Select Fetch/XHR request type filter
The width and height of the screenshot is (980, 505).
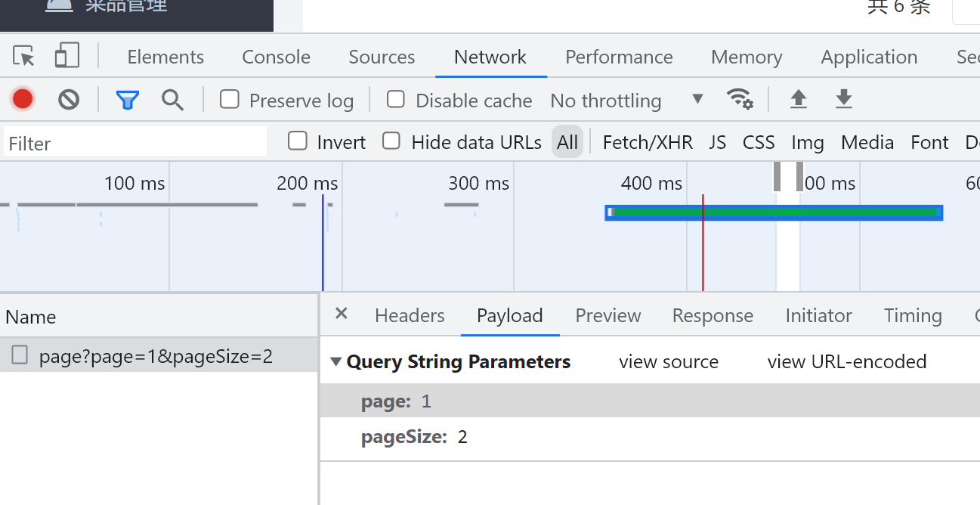[648, 142]
